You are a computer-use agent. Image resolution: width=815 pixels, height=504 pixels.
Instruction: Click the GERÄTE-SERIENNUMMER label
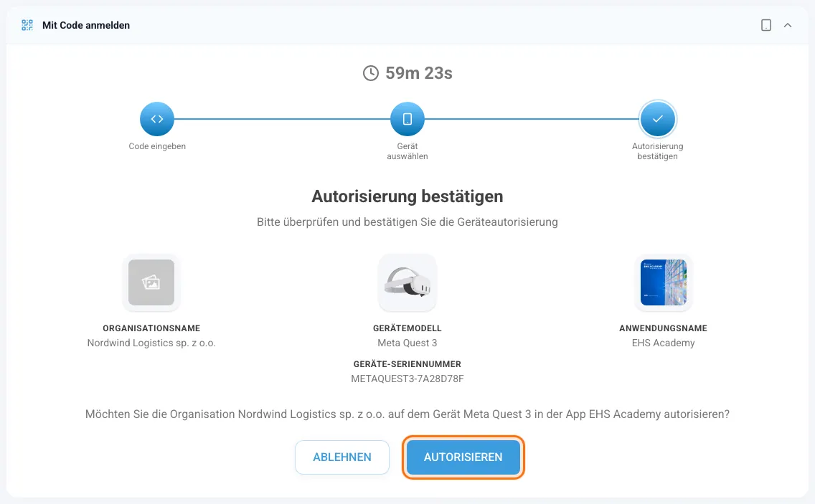(x=407, y=364)
